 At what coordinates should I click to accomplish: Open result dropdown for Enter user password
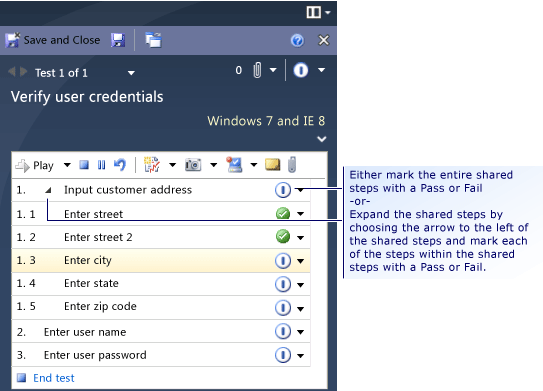(300, 355)
